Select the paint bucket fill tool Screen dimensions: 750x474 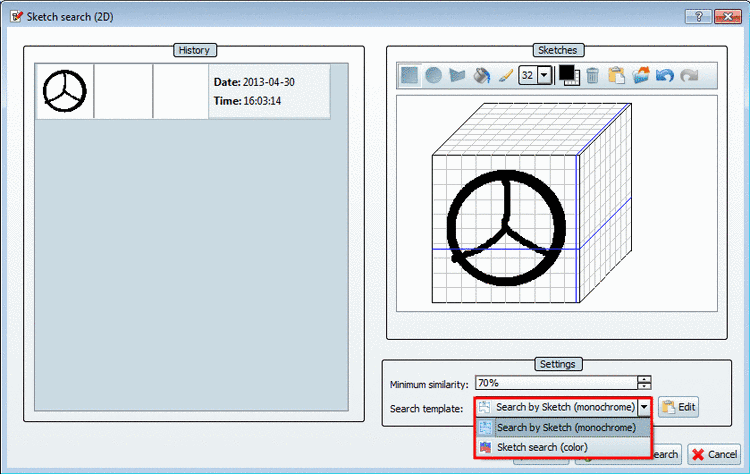click(482, 75)
